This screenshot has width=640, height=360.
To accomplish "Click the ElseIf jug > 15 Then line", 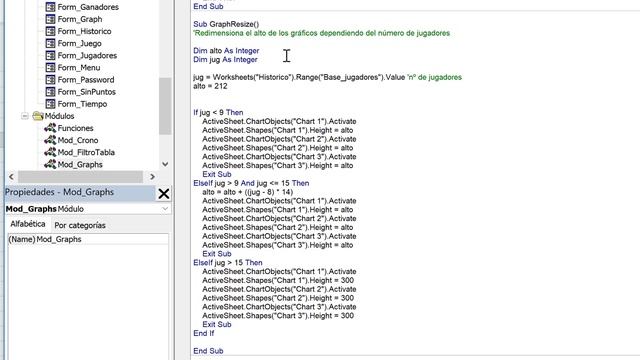I will (228, 262).
